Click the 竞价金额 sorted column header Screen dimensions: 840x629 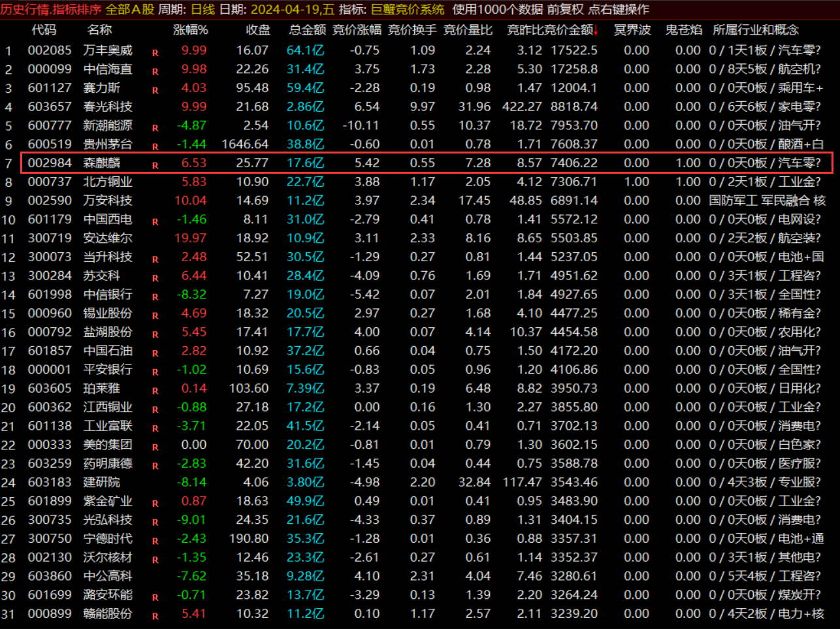click(568, 30)
